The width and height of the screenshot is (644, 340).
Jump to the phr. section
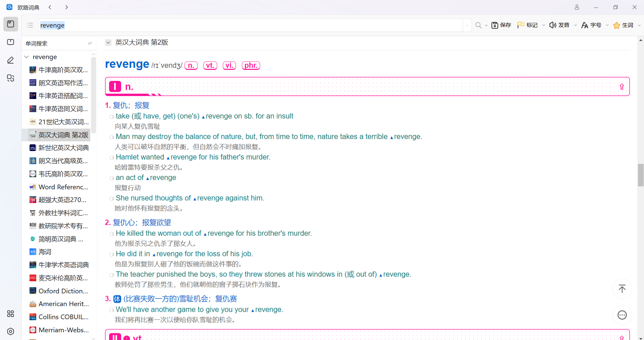251,65
